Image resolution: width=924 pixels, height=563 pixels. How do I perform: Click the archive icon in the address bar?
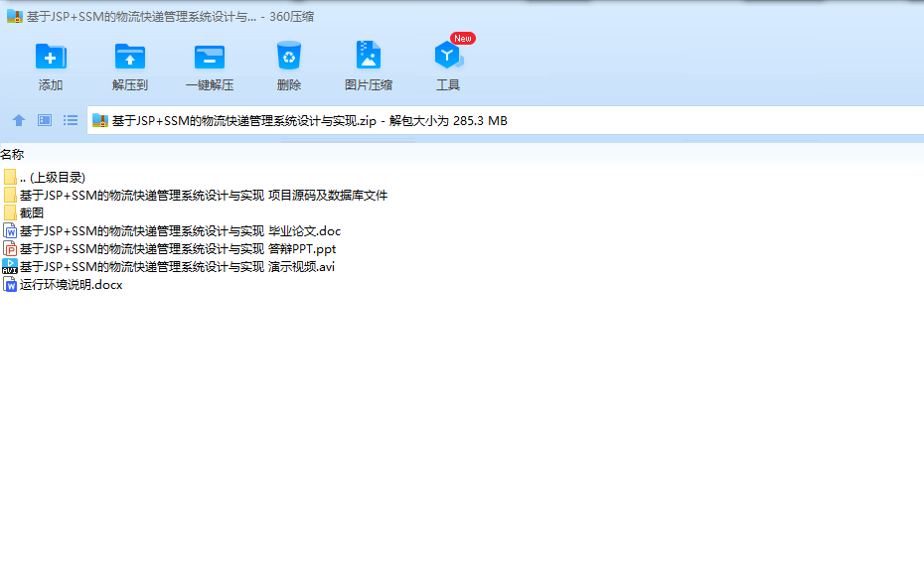tap(100, 121)
